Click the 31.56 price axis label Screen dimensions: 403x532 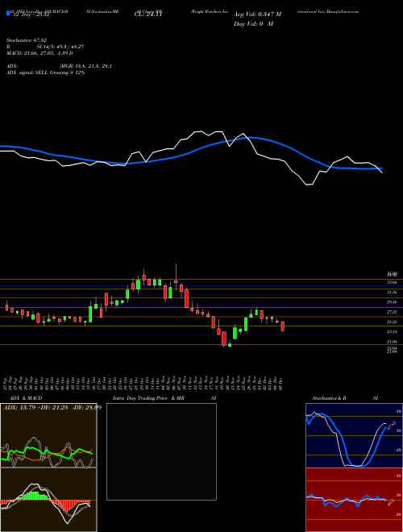[392, 292]
